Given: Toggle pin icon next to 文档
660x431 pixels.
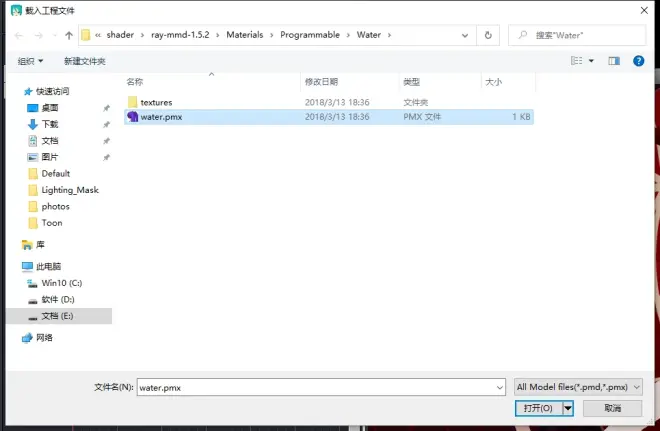Looking at the screenshot, I should (x=106, y=141).
